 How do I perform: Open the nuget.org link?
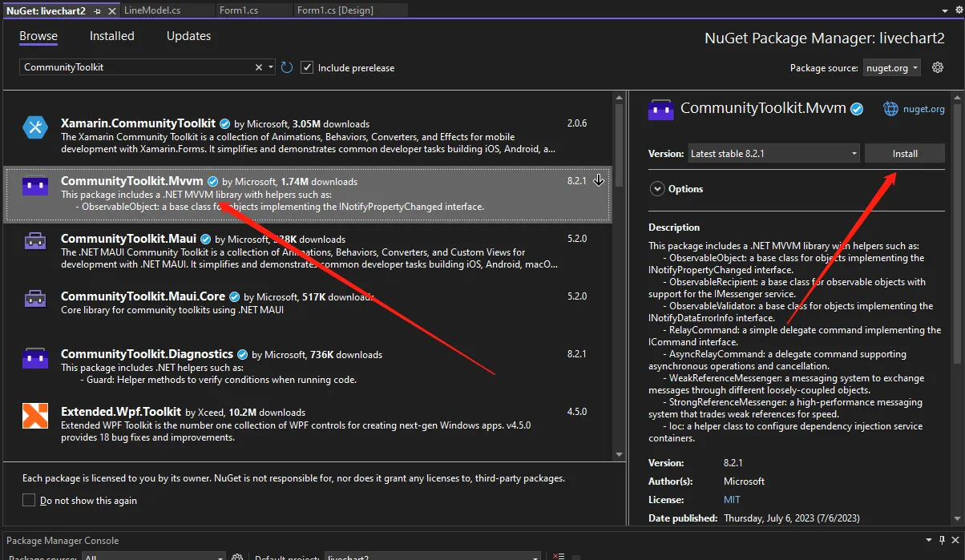point(924,109)
